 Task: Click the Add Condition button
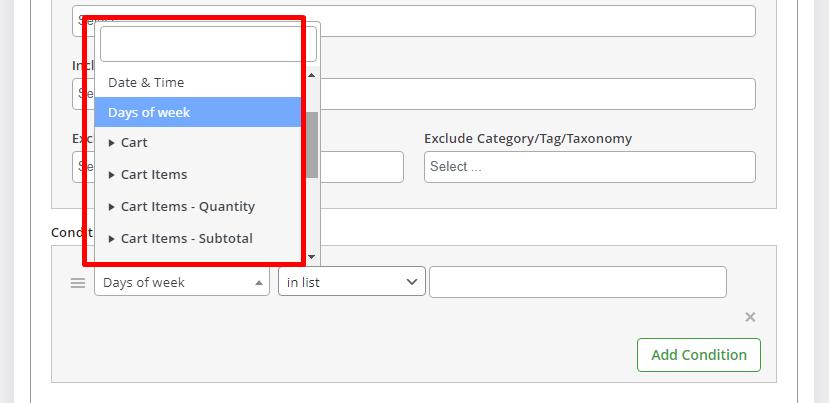[x=698, y=355]
